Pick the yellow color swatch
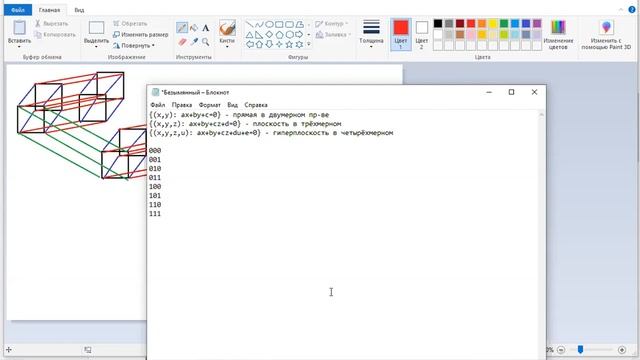Screen dimensions: 640x360 (493, 24)
